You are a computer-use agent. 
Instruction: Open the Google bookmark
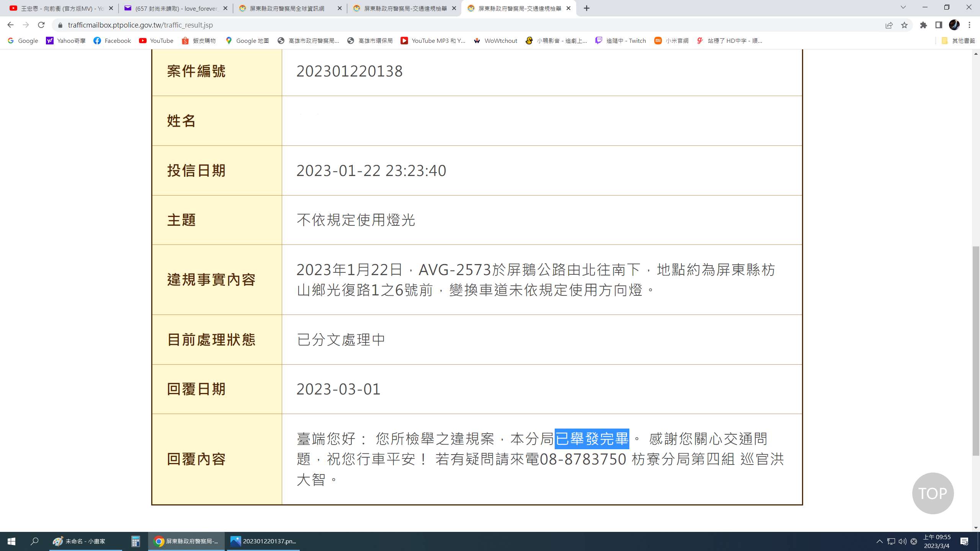[23, 41]
